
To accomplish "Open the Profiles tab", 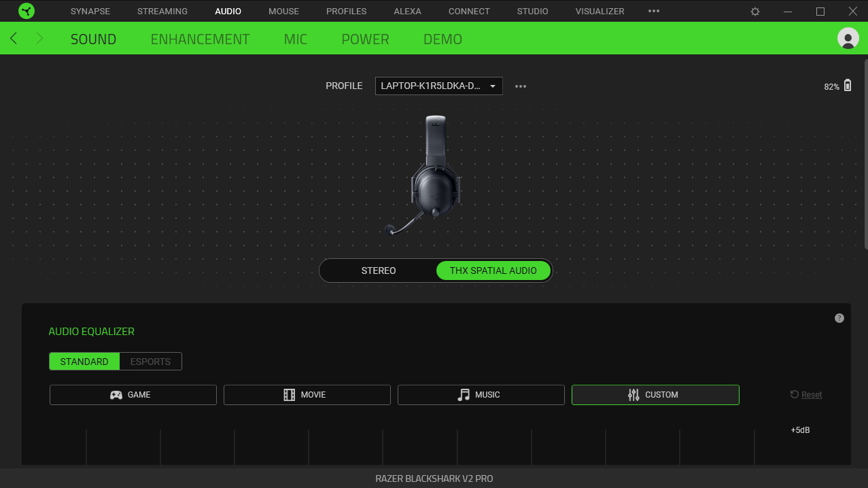I will (347, 12).
